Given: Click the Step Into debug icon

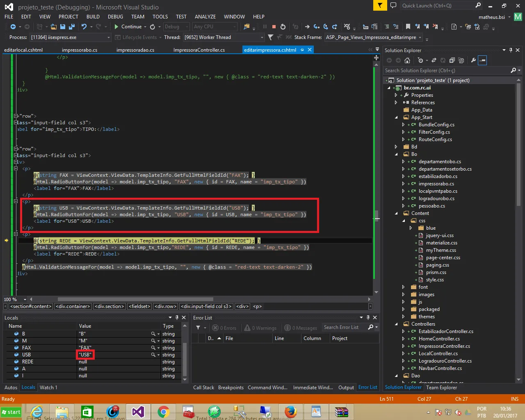Looking at the screenshot, I should 316,27.
